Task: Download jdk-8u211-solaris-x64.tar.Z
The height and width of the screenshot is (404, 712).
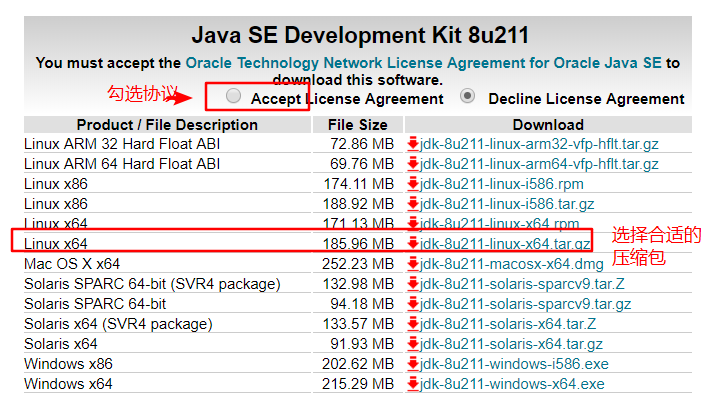Action: click(508, 324)
